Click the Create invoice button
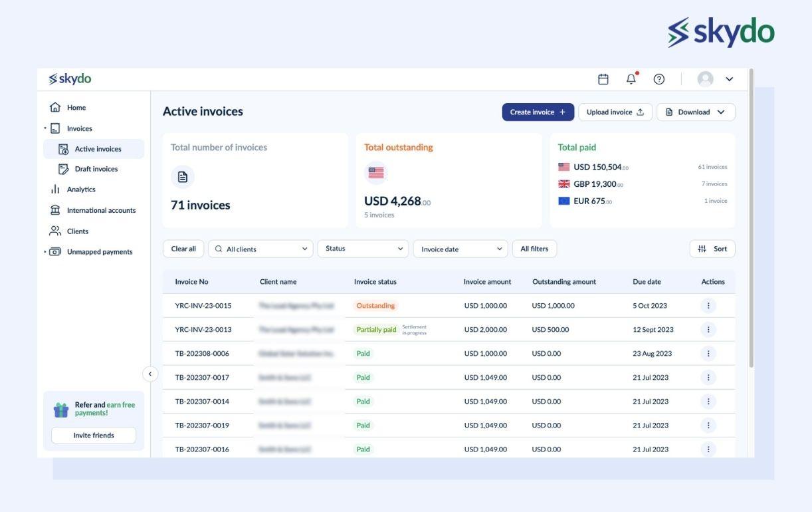812x512 pixels. tap(538, 112)
